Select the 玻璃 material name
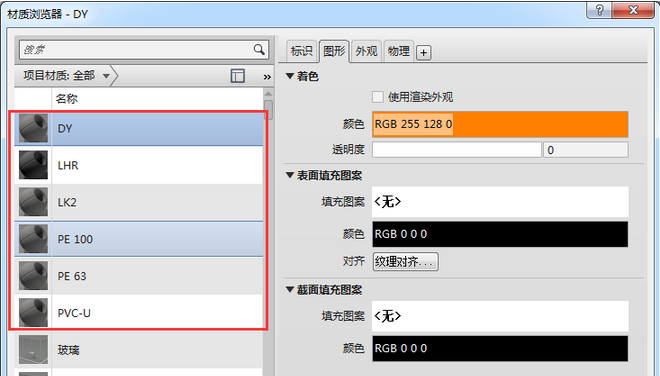The image size is (660, 376). pyautogui.click(x=68, y=350)
